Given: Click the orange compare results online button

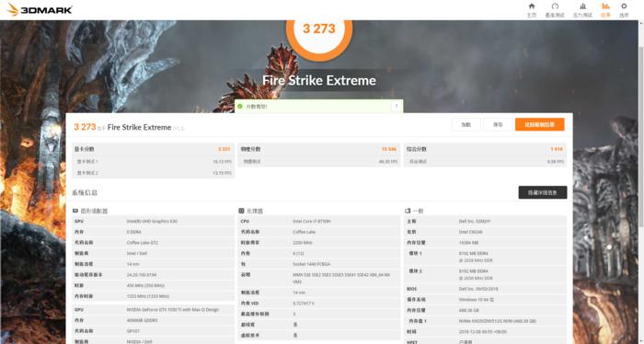Looking at the screenshot, I should 540,124.
